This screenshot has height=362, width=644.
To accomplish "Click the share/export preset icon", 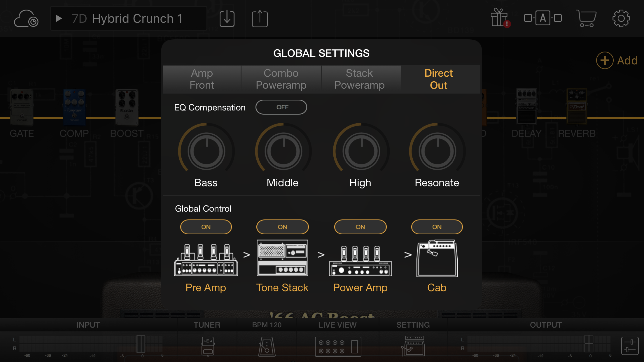I will click(x=260, y=19).
